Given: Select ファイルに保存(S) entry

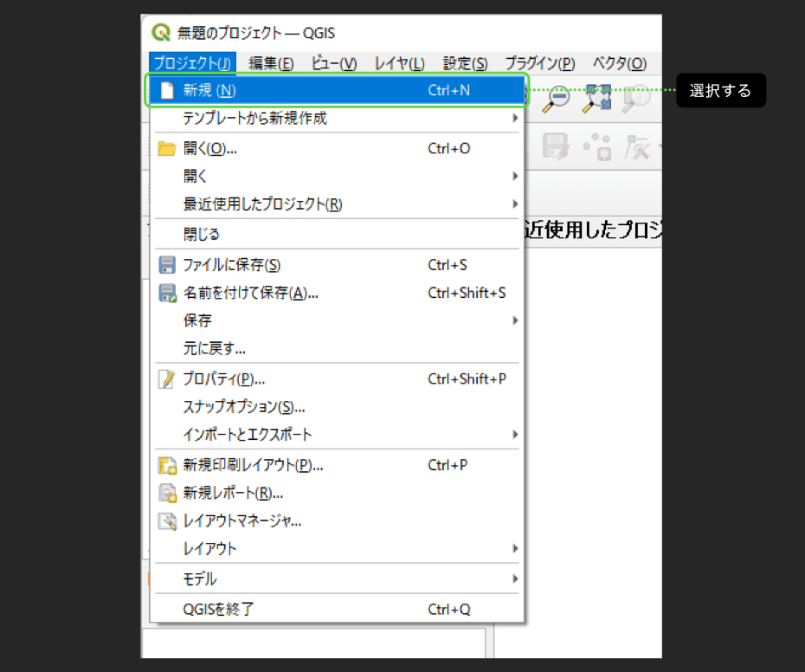Looking at the screenshot, I should pyautogui.click(x=337, y=265).
